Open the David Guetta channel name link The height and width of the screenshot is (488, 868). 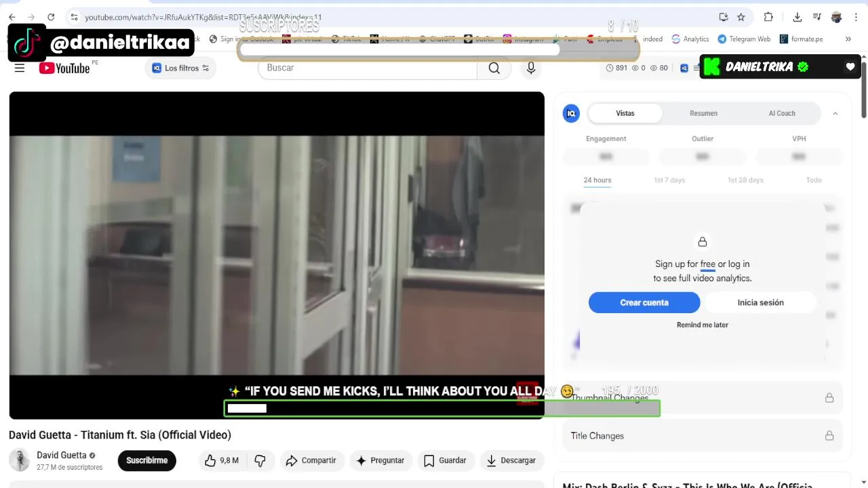(62, 455)
